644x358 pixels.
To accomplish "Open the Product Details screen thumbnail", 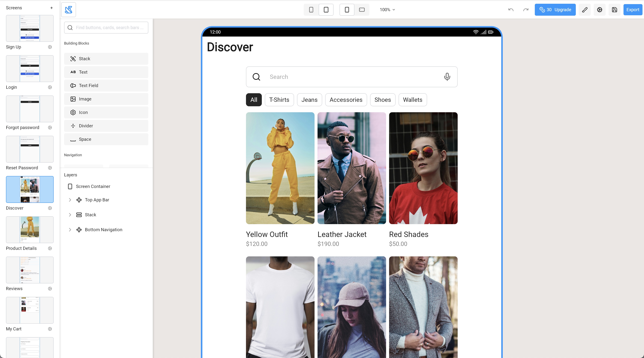I will (30, 230).
